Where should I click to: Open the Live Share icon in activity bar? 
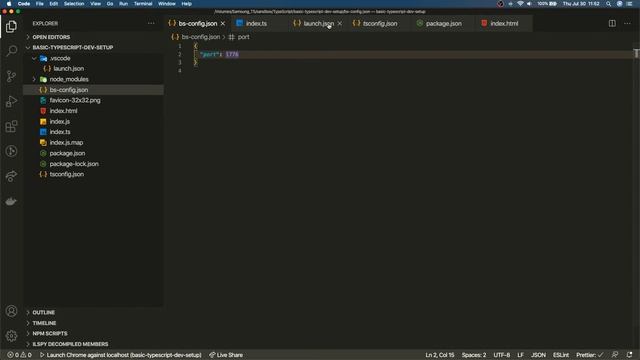point(11,176)
